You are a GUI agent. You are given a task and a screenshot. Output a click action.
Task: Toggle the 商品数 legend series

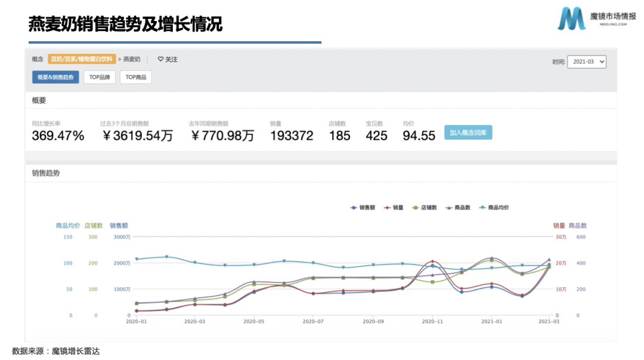point(458,207)
